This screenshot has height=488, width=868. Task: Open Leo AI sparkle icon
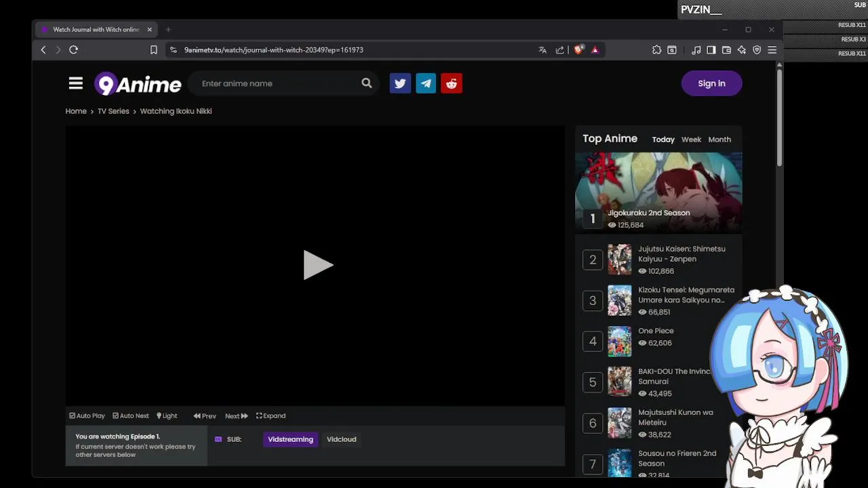pyautogui.click(x=742, y=49)
